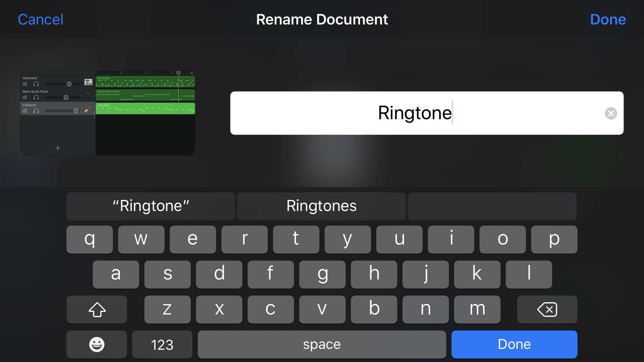Tap the d key
This screenshot has width=644, height=362.
pyautogui.click(x=219, y=274)
